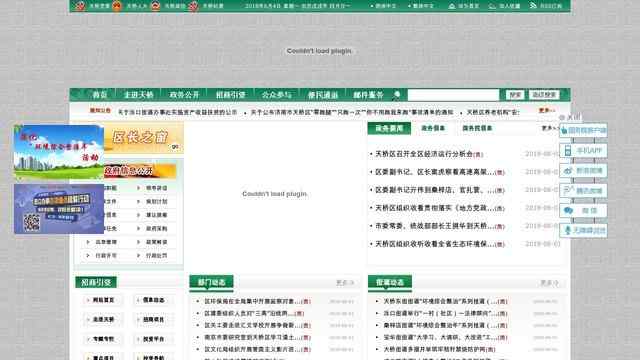The width and height of the screenshot is (640, 360).
Task: Select the middle tab beside 政务要闻
Action: 433,128
